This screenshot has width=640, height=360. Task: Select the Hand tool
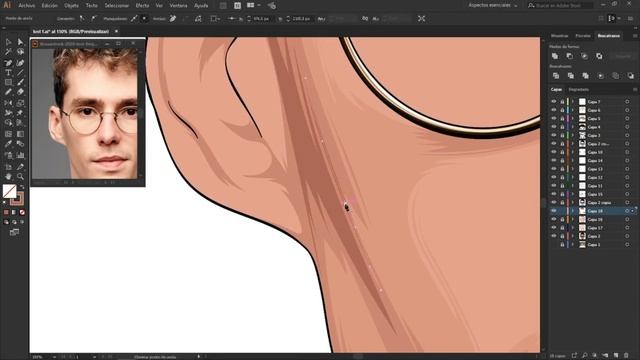point(8,177)
